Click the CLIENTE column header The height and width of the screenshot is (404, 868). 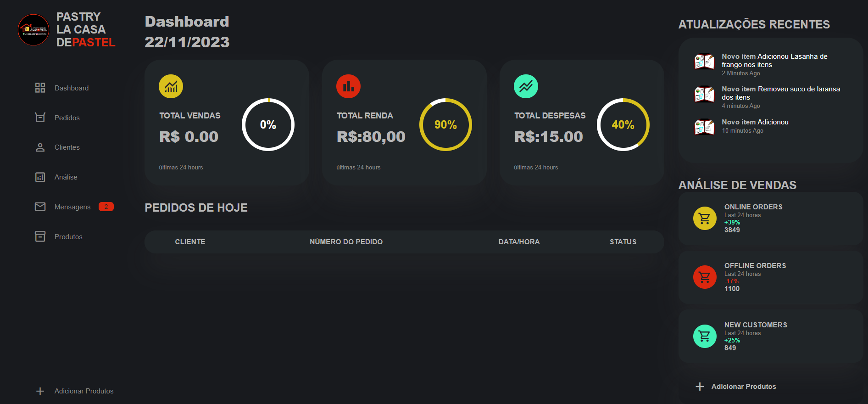click(190, 242)
